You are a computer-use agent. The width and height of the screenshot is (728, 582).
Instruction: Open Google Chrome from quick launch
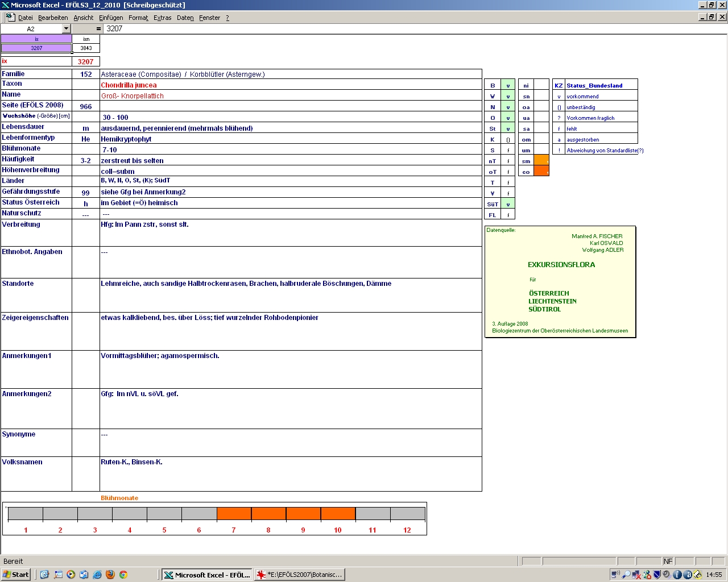point(123,575)
